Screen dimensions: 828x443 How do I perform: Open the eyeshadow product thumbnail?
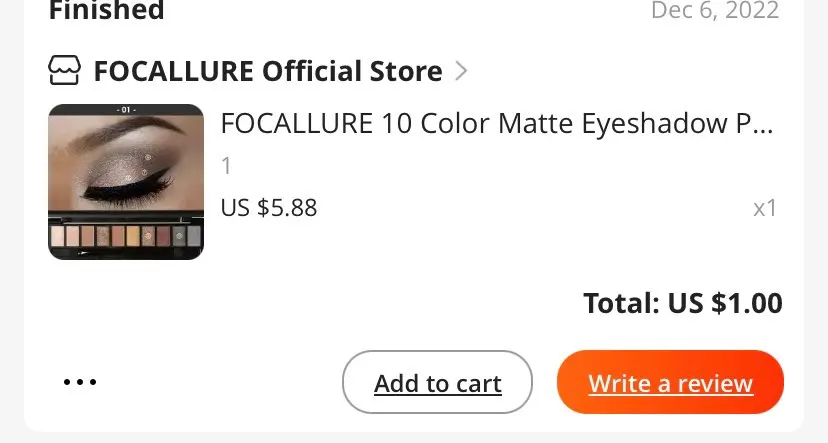tap(126, 182)
